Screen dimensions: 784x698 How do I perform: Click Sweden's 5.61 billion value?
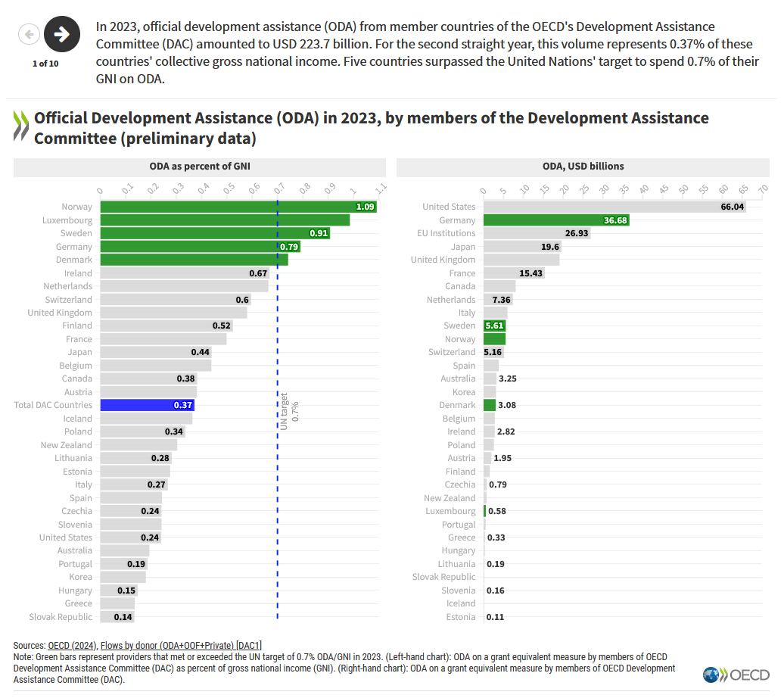coord(494,326)
